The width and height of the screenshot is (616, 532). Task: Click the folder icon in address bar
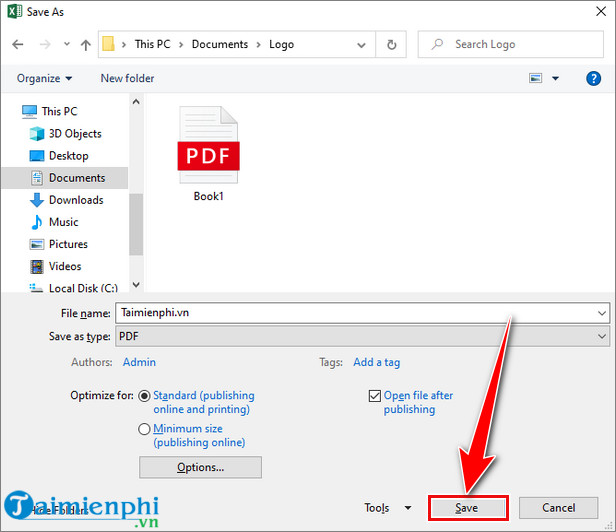108,44
